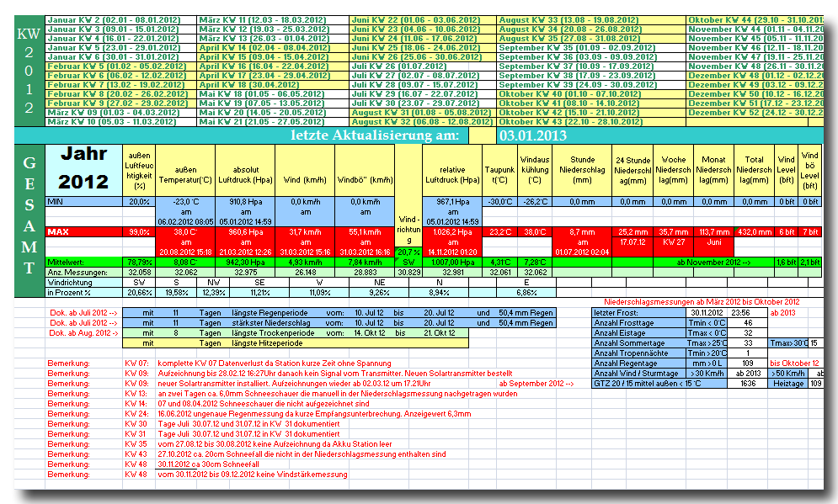Viewport: 838px width, 504px height.
Task: Click the MAX gust value 55,1 km/h
Action: (x=365, y=232)
